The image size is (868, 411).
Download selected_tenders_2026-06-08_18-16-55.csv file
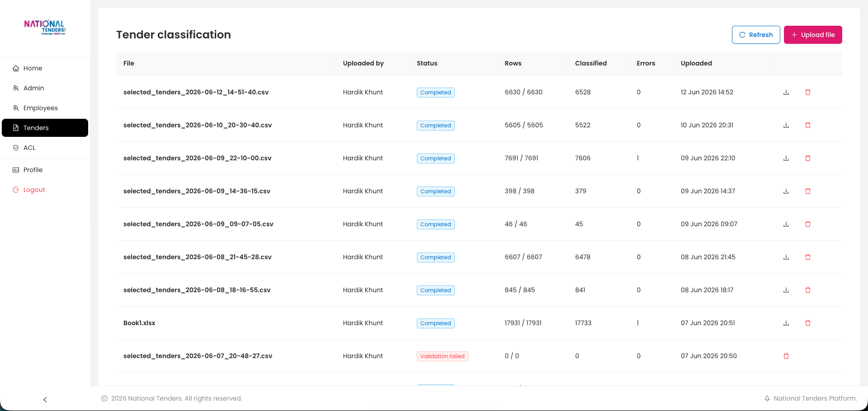click(x=786, y=290)
